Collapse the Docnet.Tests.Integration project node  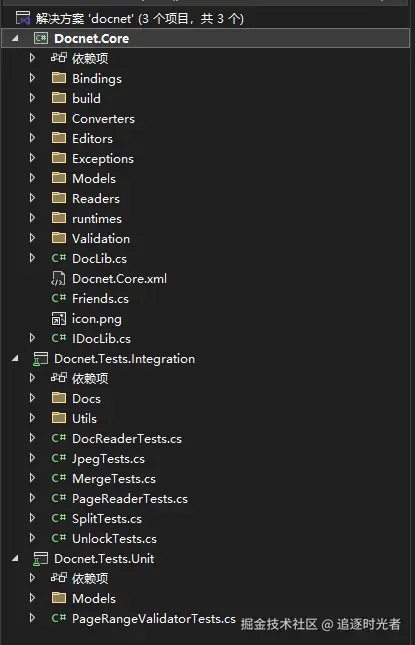15,359
